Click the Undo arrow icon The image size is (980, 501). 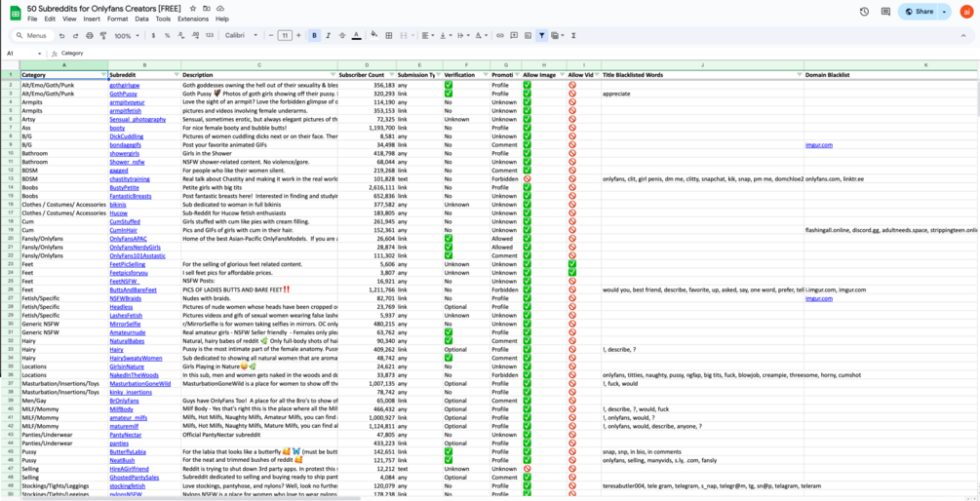click(61, 36)
